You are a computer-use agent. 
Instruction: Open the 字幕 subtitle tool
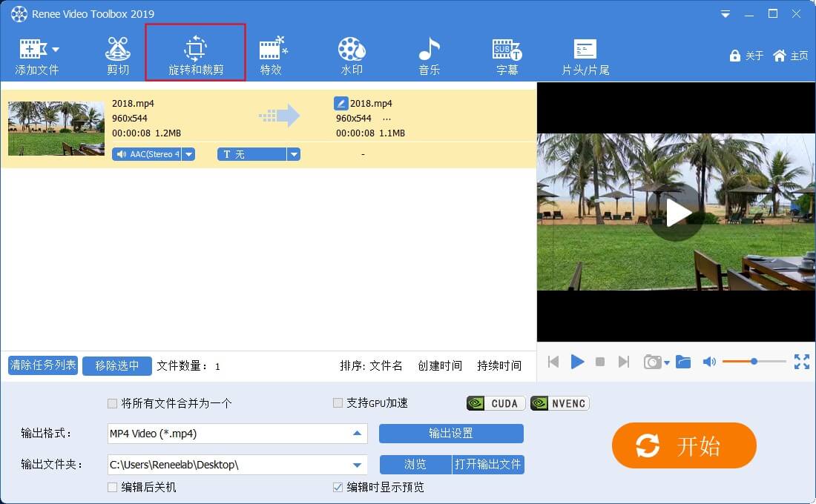pos(507,56)
